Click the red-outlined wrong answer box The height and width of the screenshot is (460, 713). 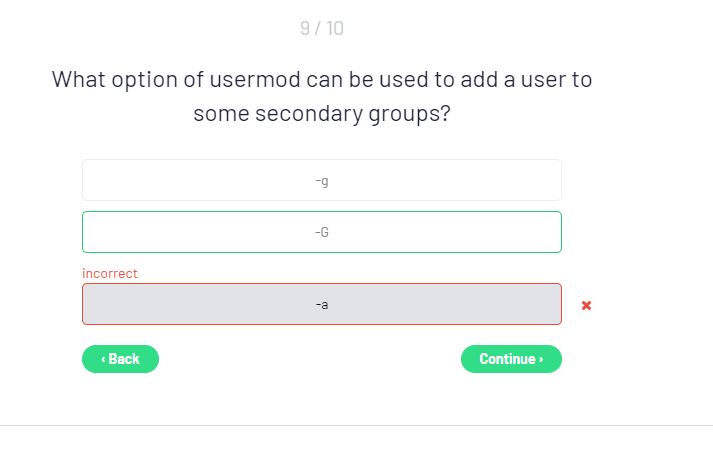point(321,304)
